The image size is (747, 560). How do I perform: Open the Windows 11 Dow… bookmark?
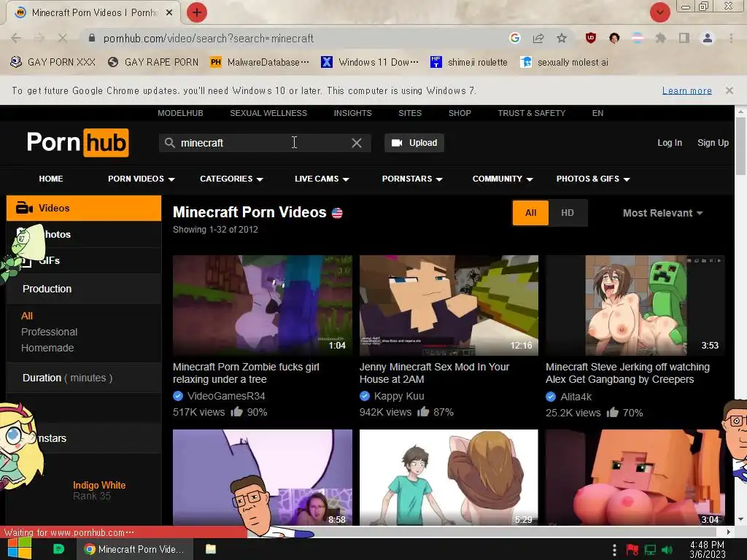tap(370, 62)
